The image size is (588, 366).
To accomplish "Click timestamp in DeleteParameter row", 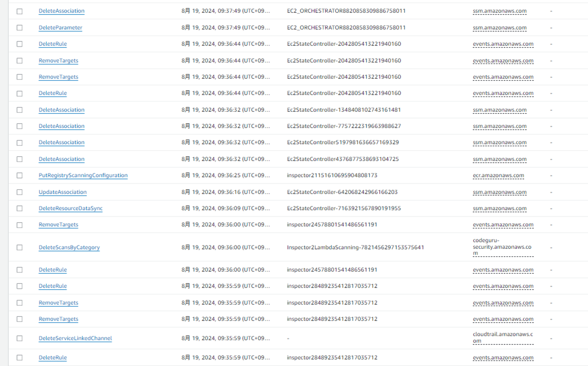I will 225,27.
